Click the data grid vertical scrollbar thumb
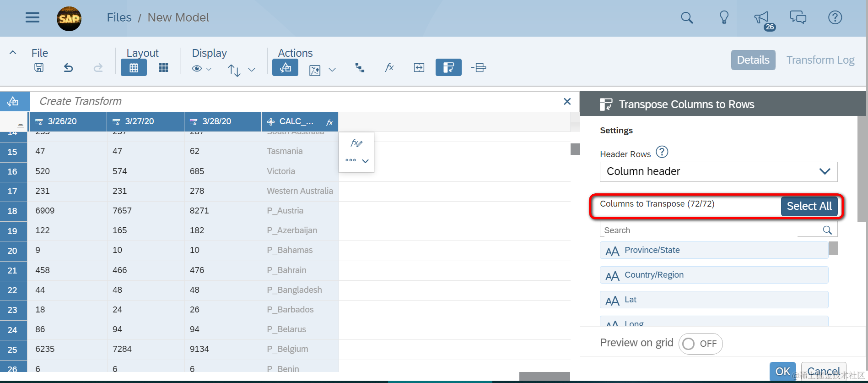 pyautogui.click(x=575, y=149)
